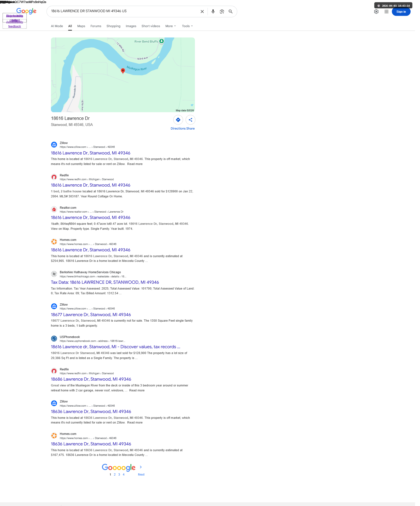Open search by image camera icon
The image size is (420, 506).
222,12
